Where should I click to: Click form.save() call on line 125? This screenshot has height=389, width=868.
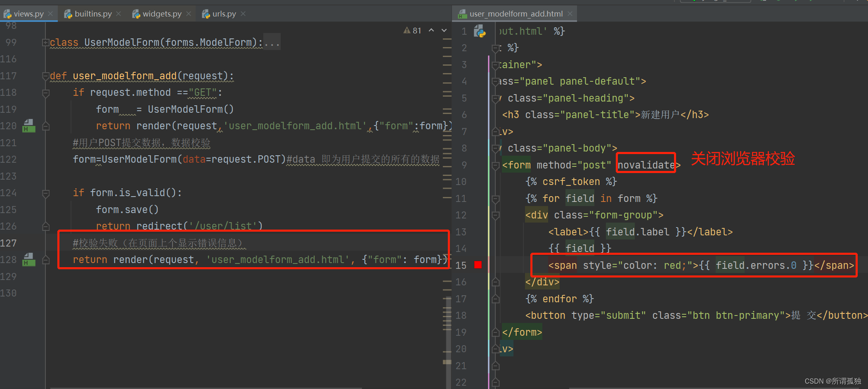[x=127, y=209]
